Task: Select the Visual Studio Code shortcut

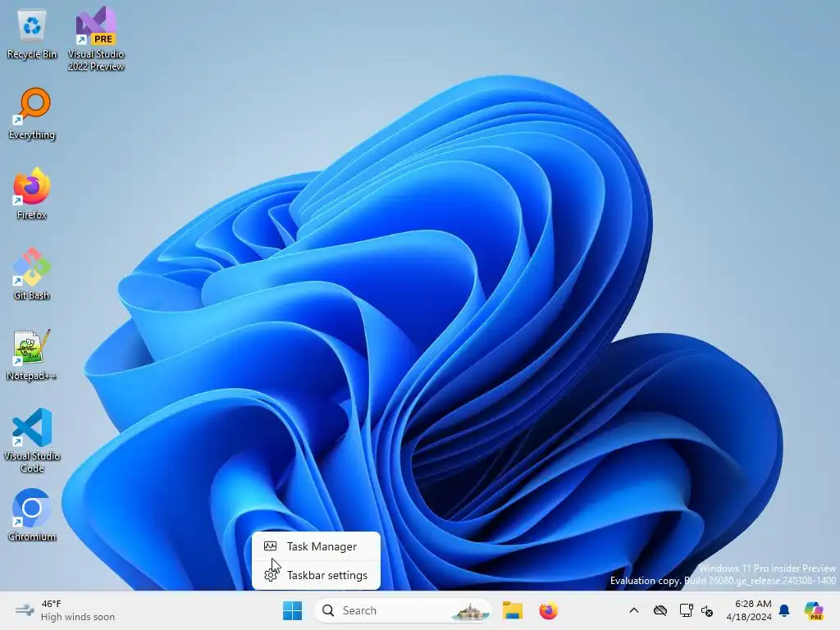Action: click(x=32, y=441)
